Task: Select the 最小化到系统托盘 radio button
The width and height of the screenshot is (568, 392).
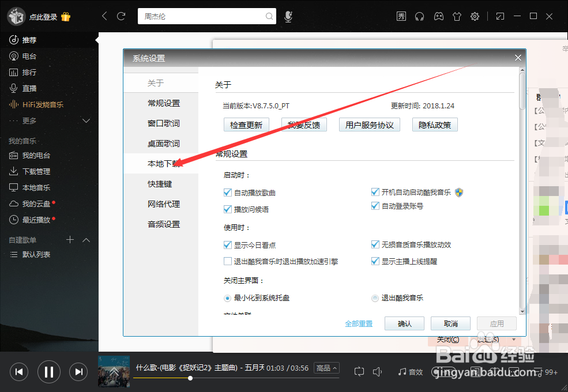Action: coord(227,298)
